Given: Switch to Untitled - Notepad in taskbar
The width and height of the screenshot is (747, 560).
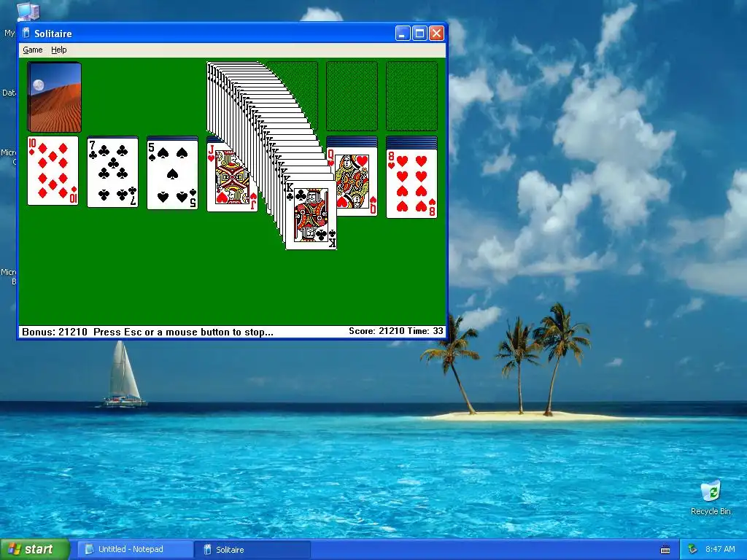Looking at the screenshot, I should pyautogui.click(x=135, y=550).
